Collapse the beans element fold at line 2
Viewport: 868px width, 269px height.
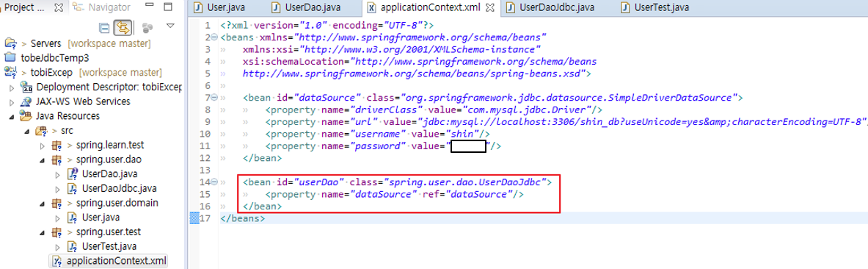coord(214,37)
